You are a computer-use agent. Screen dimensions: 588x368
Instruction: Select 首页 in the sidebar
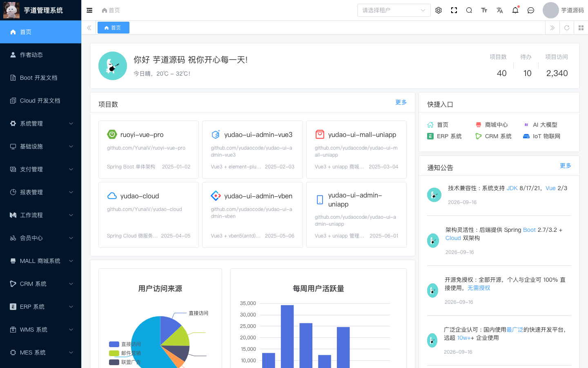[x=41, y=32]
